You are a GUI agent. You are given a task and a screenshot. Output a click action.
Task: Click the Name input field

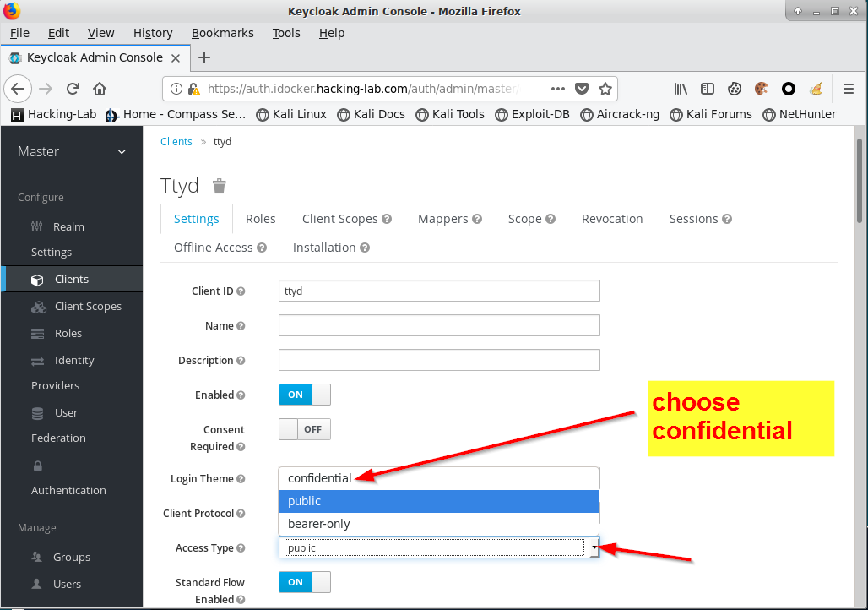pos(439,325)
